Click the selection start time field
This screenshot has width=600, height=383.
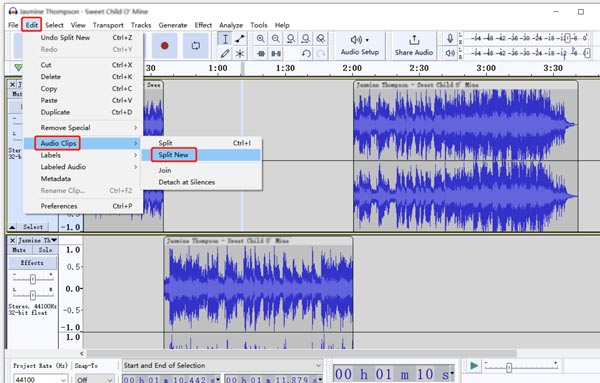[171, 379]
